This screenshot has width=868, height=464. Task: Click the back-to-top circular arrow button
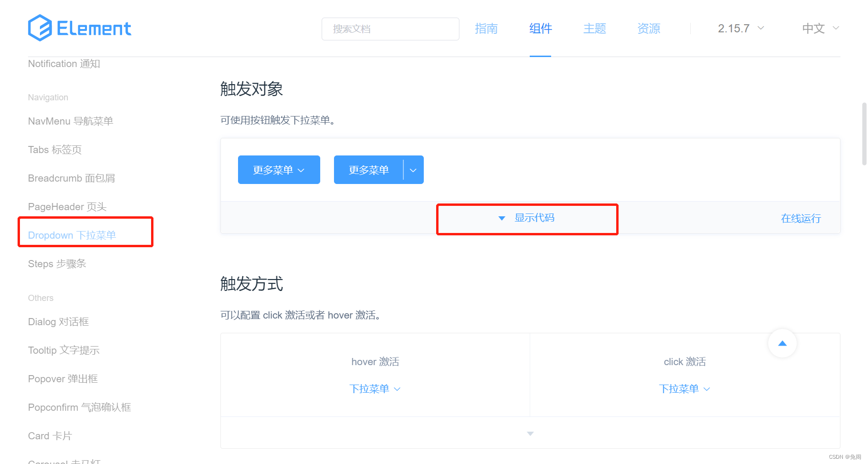tap(782, 343)
